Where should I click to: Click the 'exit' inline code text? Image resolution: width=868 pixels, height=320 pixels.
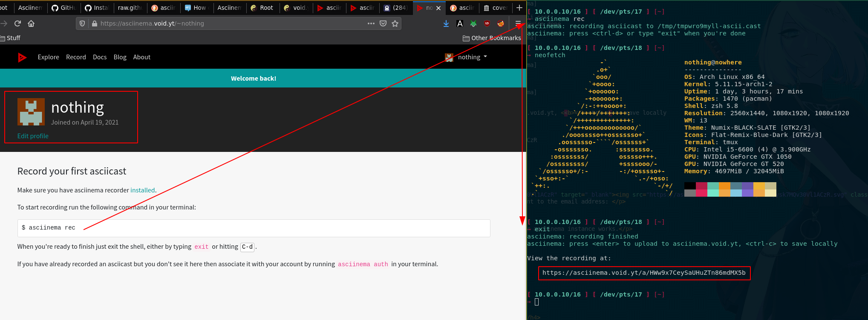pyautogui.click(x=202, y=247)
